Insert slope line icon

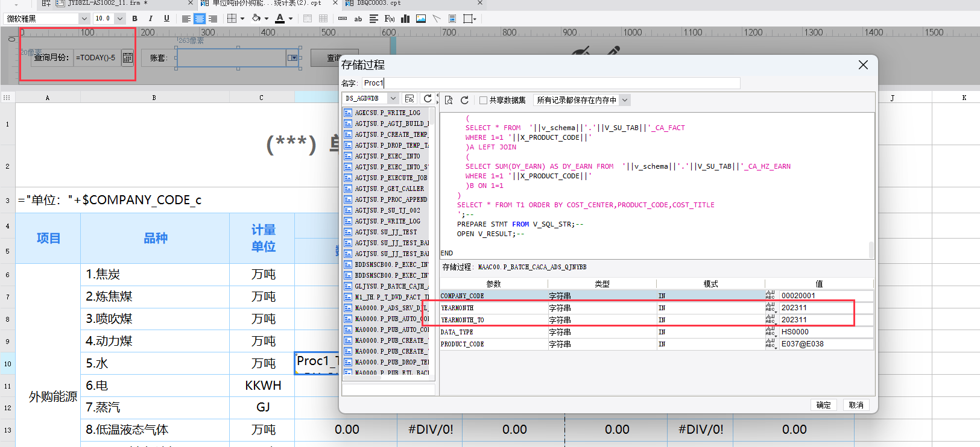437,19
